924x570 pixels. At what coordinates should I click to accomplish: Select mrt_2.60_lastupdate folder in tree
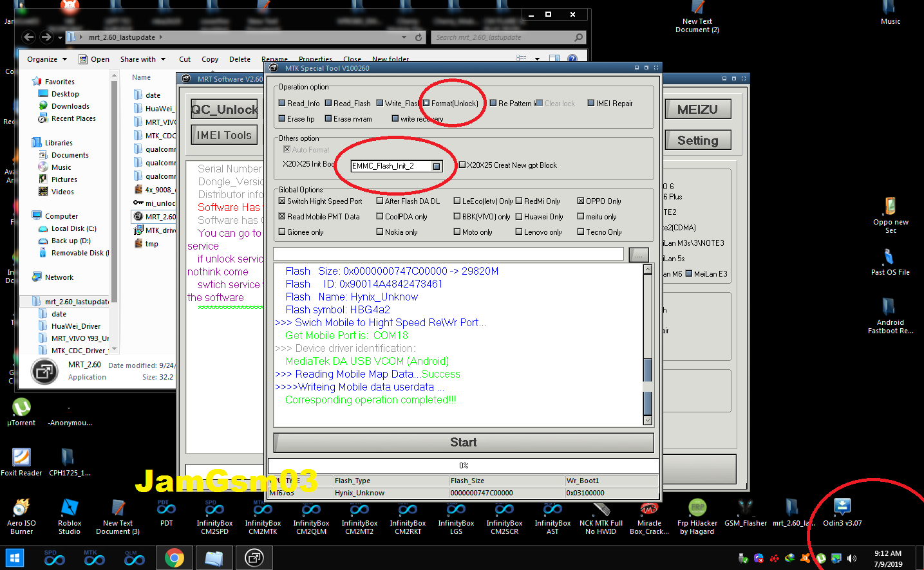76,301
